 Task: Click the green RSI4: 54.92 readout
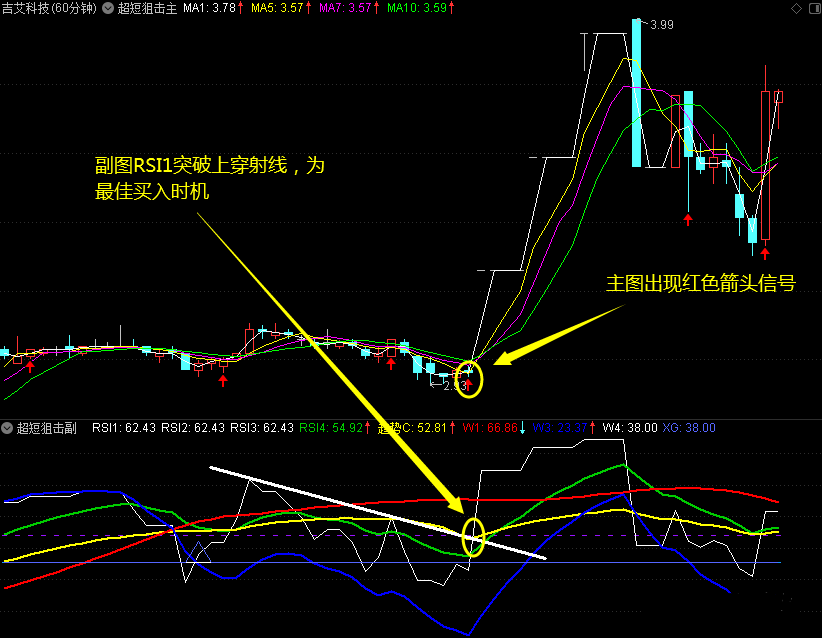click(x=331, y=428)
